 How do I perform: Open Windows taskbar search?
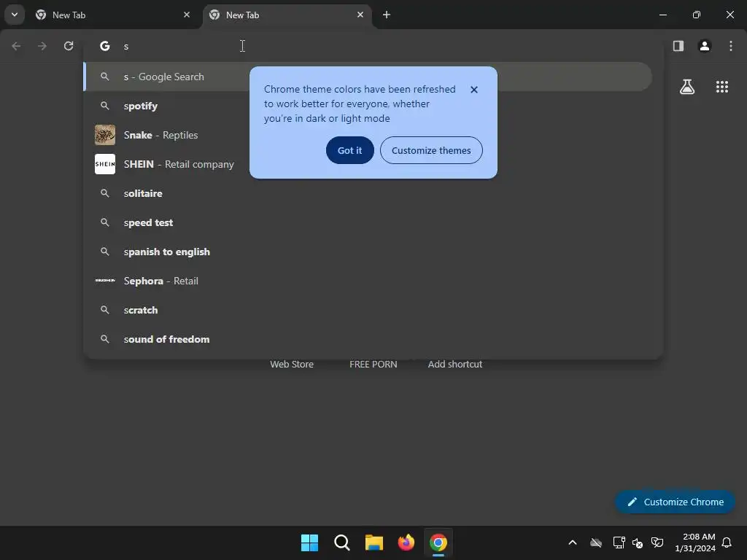click(342, 542)
